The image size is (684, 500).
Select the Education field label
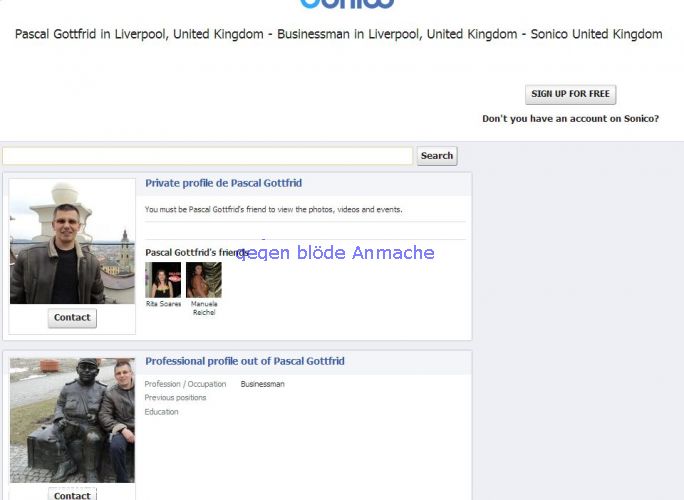(x=161, y=412)
